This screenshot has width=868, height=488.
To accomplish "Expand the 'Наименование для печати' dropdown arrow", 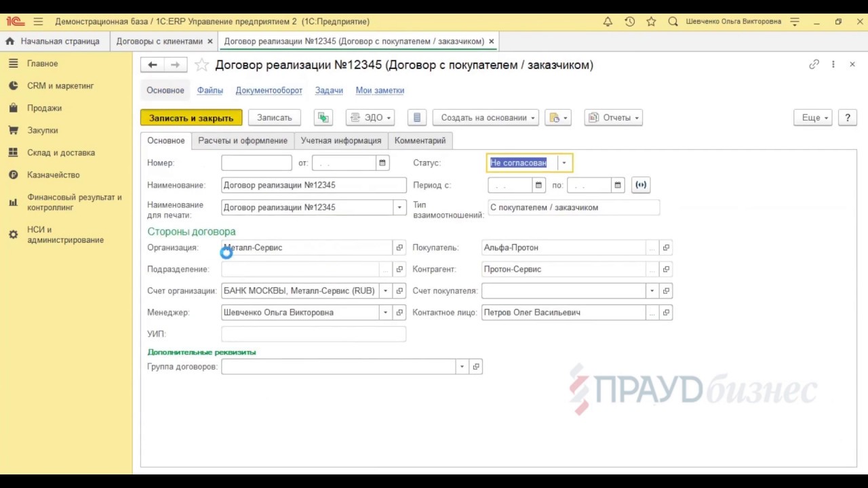I will (399, 207).
